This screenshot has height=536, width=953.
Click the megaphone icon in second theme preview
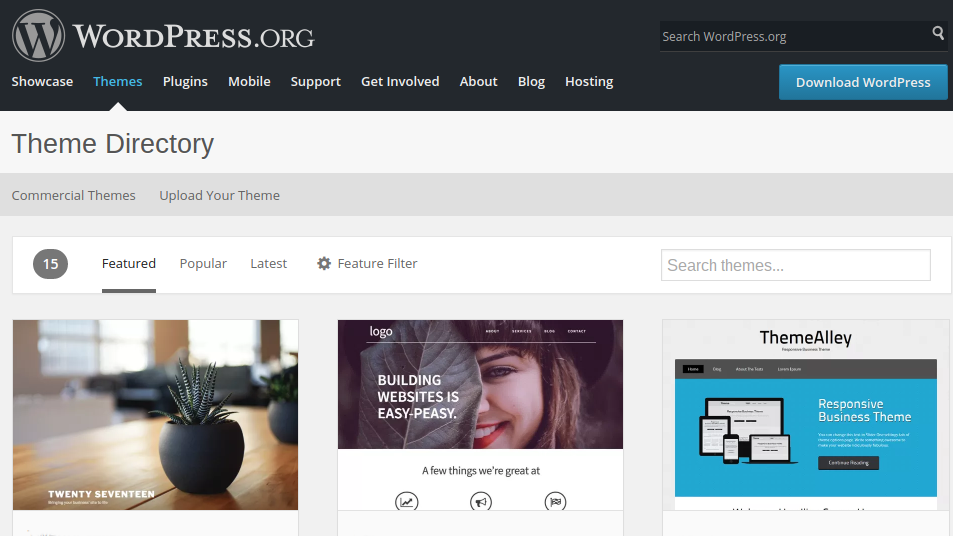pos(481,501)
